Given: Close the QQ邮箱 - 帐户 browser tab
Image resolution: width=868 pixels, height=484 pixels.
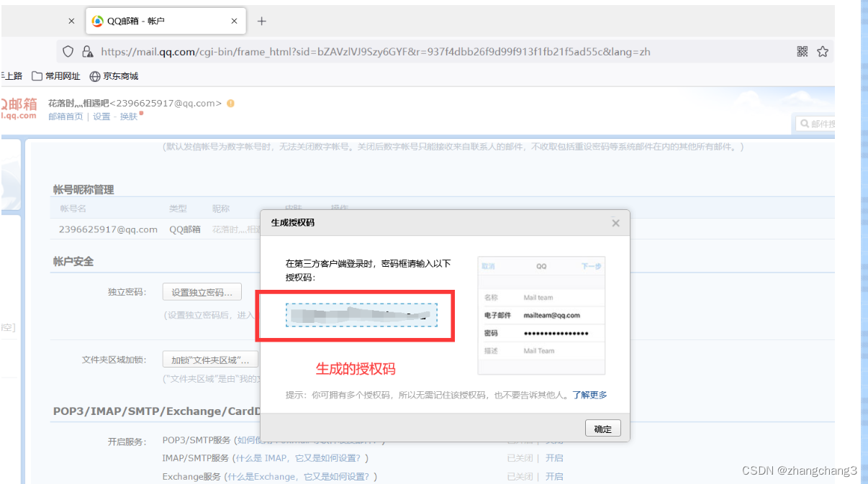Looking at the screenshot, I should [x=234, y=22].
